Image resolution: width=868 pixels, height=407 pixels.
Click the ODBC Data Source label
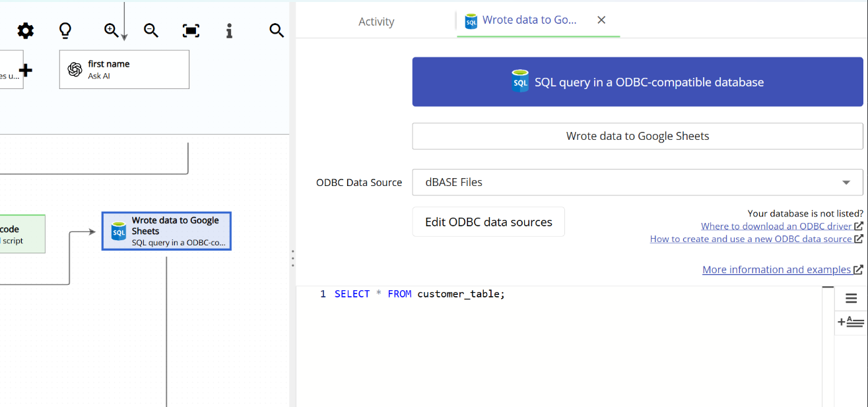[x=359, y=183]
